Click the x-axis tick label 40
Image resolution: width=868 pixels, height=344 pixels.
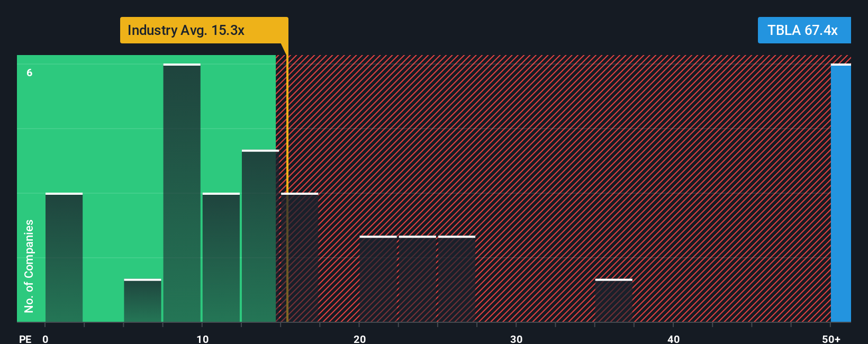674,339
